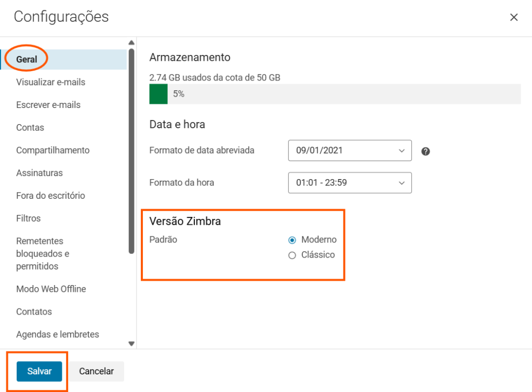Select the Clássico radio option
This screenshot has width=532, height=392.
point(292,255)
